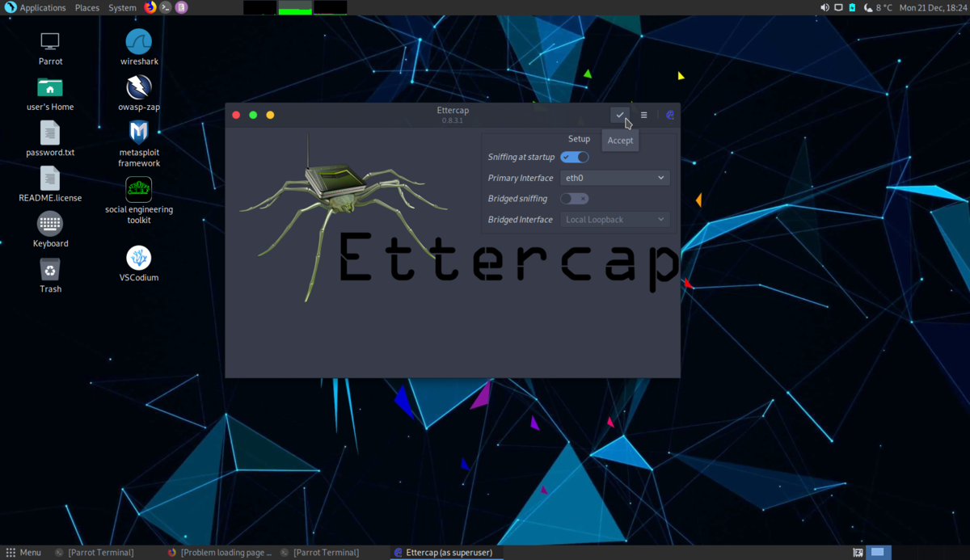Launch wireshark from the desktop

139,48
